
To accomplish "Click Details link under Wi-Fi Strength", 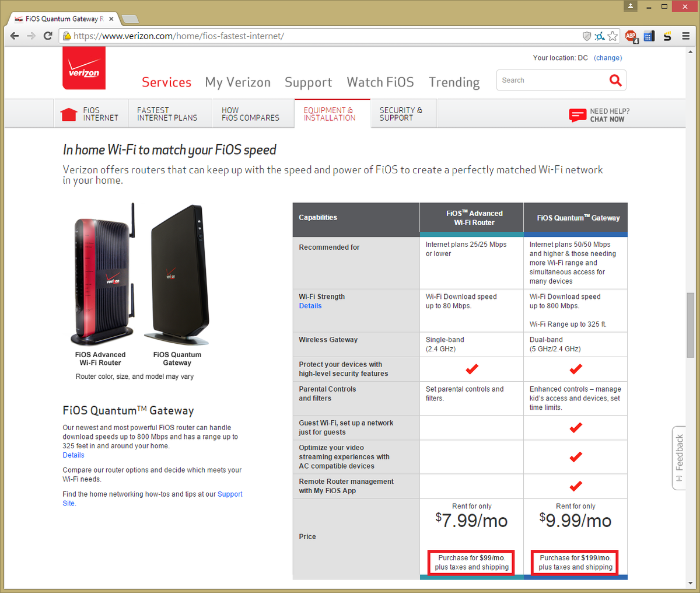I will click(310, 306).
